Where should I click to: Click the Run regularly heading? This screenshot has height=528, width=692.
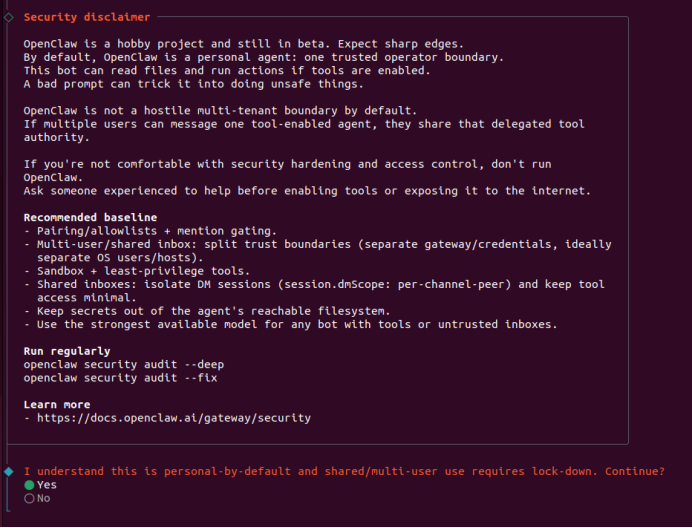67,351
